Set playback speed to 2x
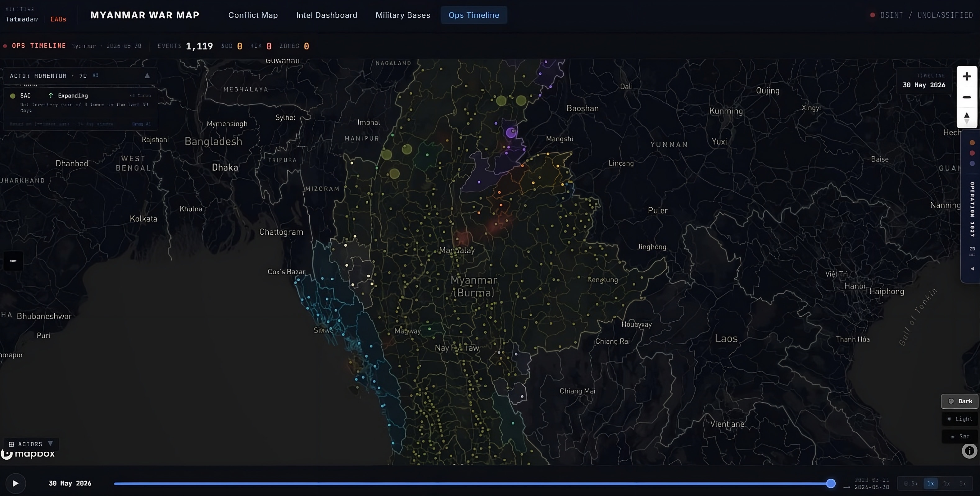Viewport: 980px width, 496px height. (x=946, y=484)
